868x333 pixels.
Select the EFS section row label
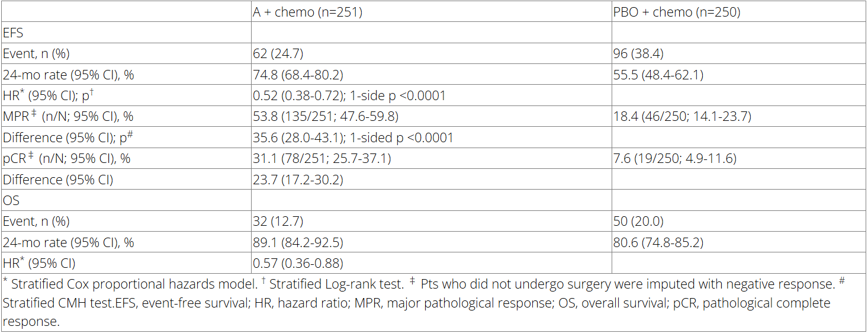(x=14, y=33)
